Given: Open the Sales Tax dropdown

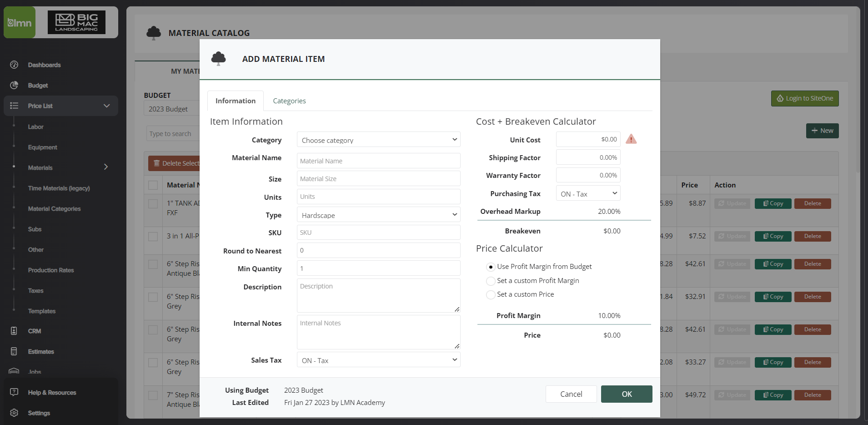Looking at the screenshot, I should point(378,360).
